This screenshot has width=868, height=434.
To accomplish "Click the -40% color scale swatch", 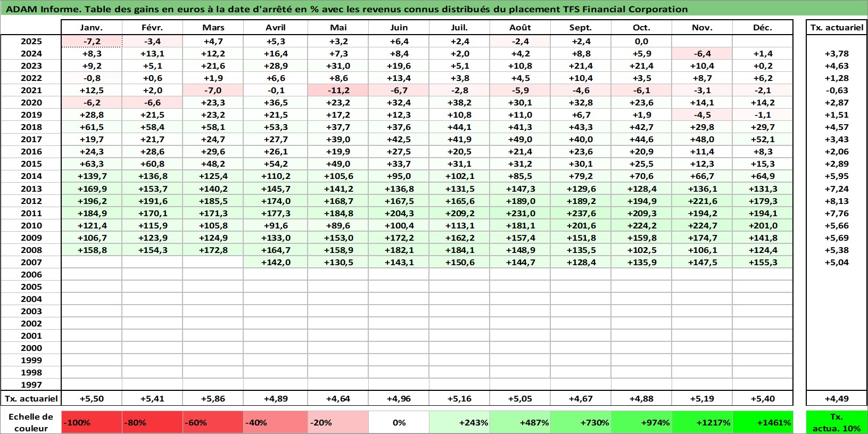I will pos(276,422).
